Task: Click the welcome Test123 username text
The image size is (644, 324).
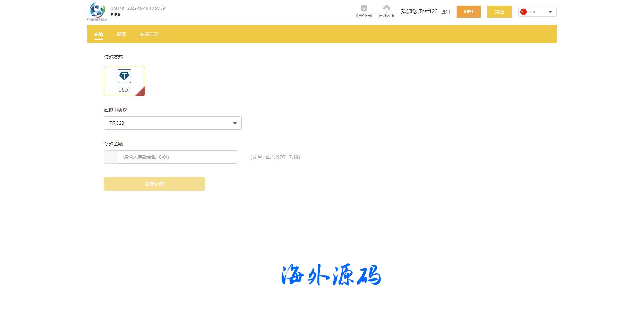Action: [x=419, y=12]
